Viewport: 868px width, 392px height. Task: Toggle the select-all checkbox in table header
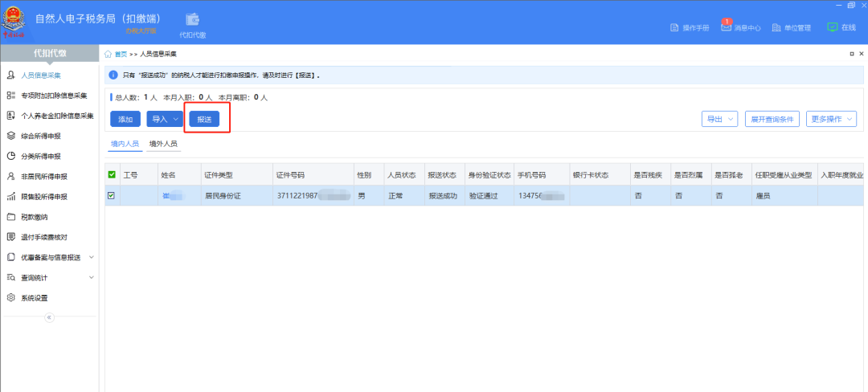[112, 175]
